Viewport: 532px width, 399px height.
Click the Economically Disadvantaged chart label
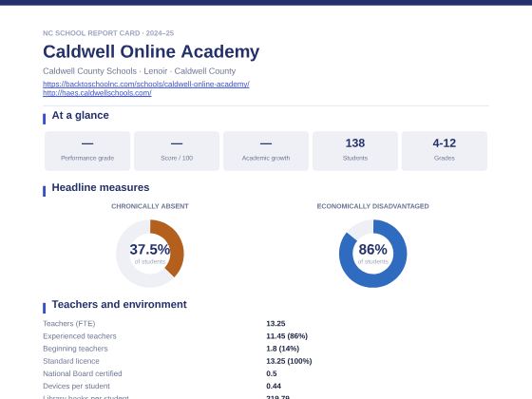pos(372,206)
